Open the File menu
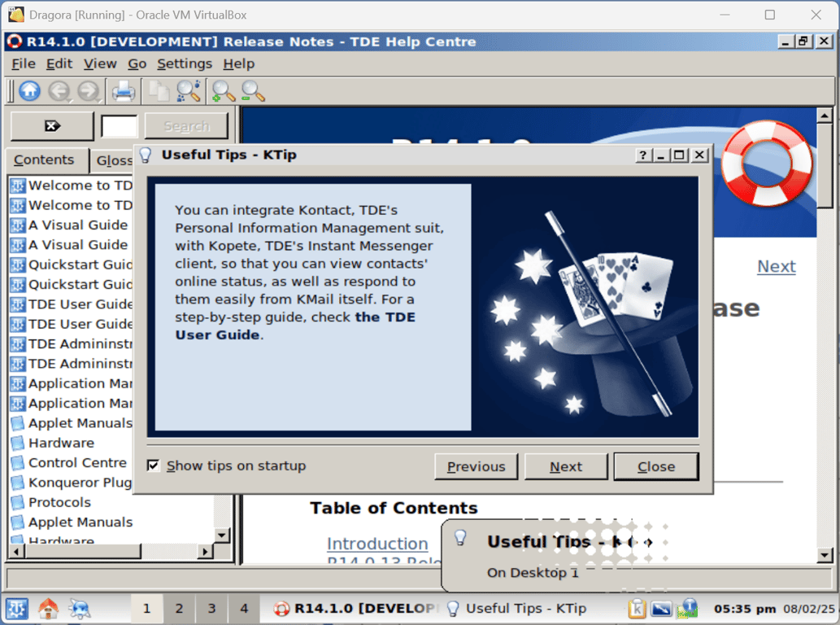Screen dimensions: 840x625 coord(24,63)
